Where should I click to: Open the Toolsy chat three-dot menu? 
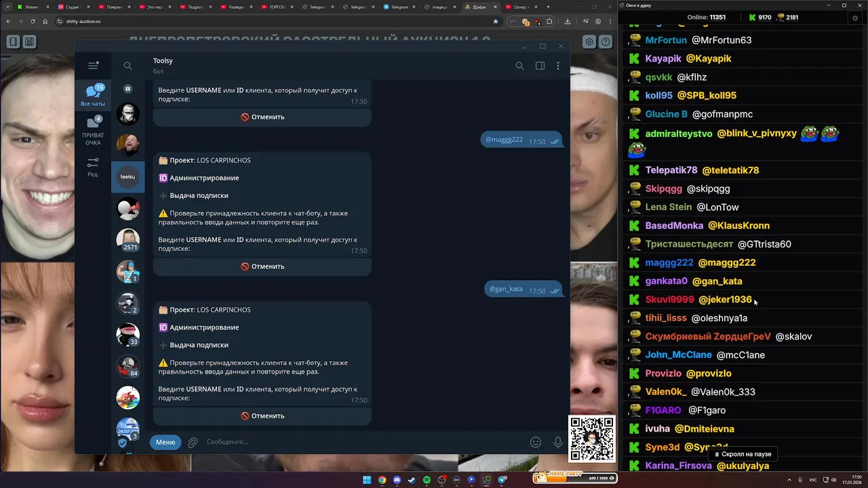558,66
